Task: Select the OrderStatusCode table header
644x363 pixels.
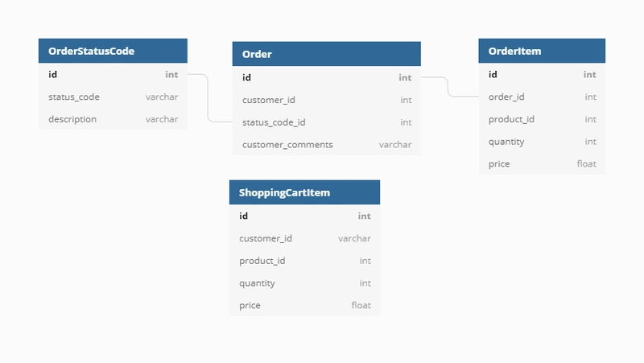Action: pyautogui.click(x=113, y=51)
